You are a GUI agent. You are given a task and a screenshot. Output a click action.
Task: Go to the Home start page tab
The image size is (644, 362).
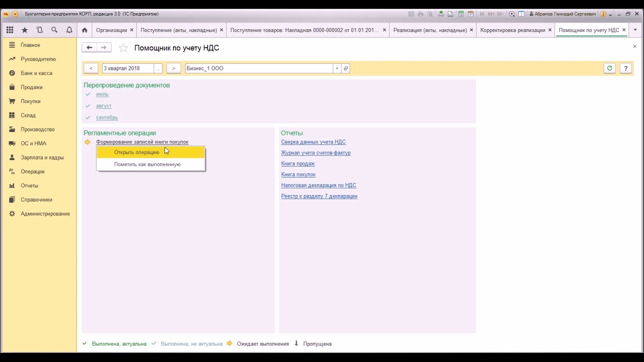pyautogui.click(x=85, y=30)
